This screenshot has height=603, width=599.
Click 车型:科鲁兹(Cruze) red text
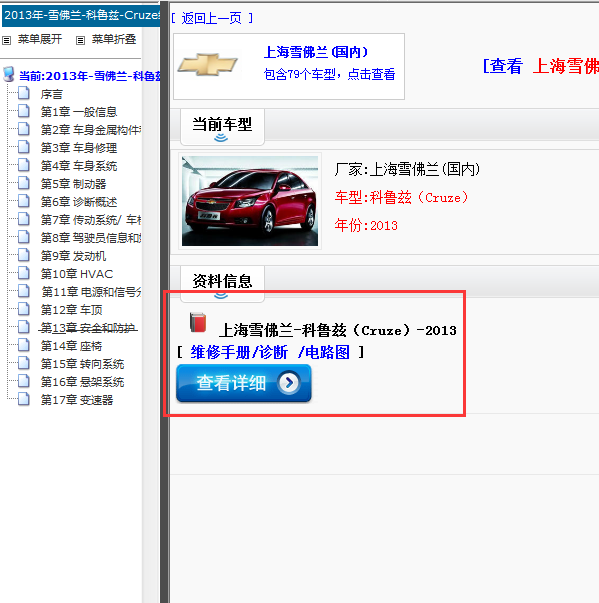[x=401, y=198]
